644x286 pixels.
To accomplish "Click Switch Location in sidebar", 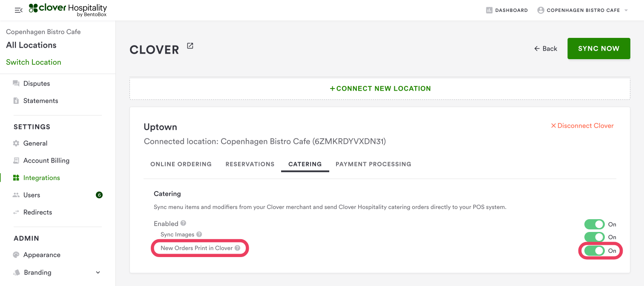I will tap(34, 62).
